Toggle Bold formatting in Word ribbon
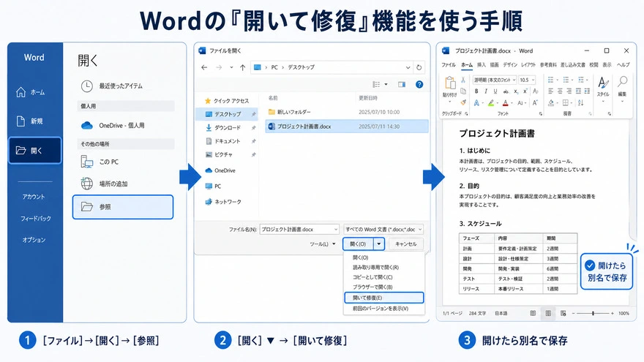This screenshot has height=362, width=644. (476, 91)
